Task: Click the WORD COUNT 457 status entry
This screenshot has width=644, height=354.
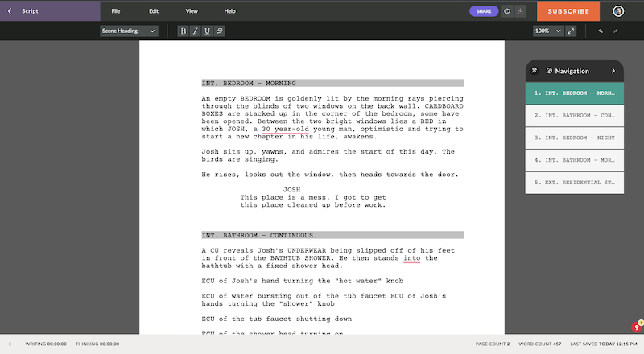Action: point(539,344)
